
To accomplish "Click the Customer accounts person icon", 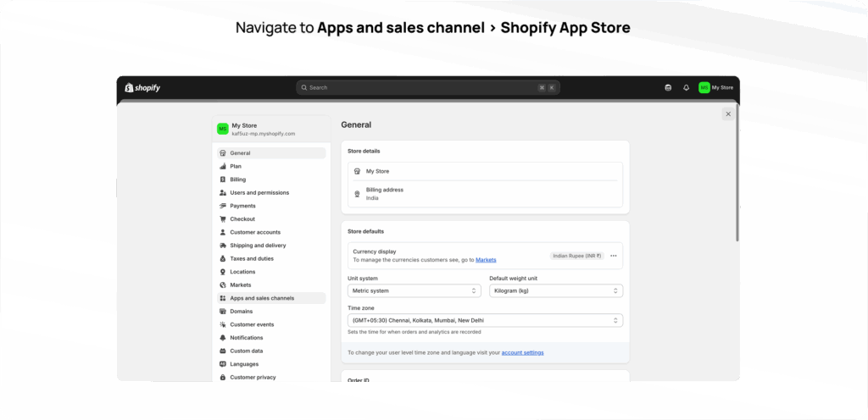I will (x=223, y=232).
